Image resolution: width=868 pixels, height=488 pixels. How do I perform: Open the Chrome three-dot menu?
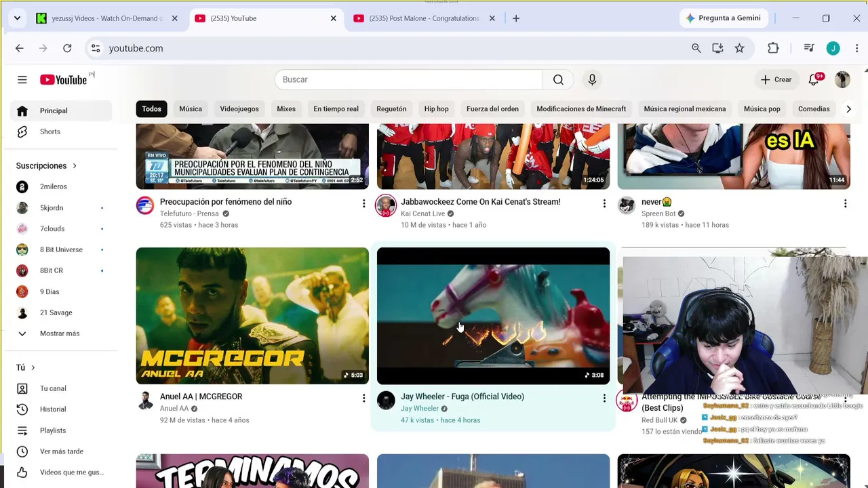pos(857,48)
